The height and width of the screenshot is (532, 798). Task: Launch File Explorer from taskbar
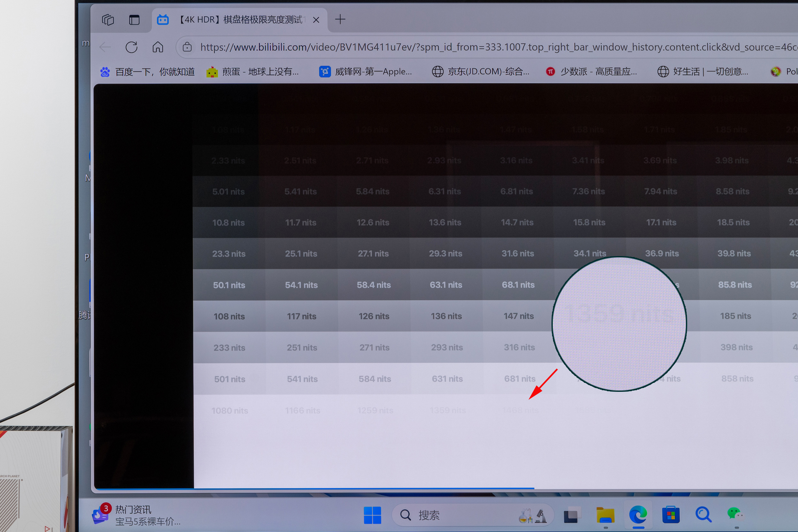click(605, 515)
